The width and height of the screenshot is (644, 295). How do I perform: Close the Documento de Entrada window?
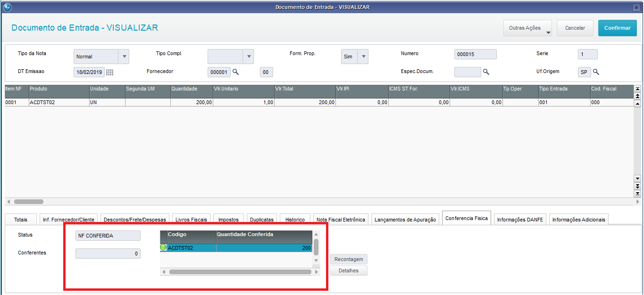636,7
